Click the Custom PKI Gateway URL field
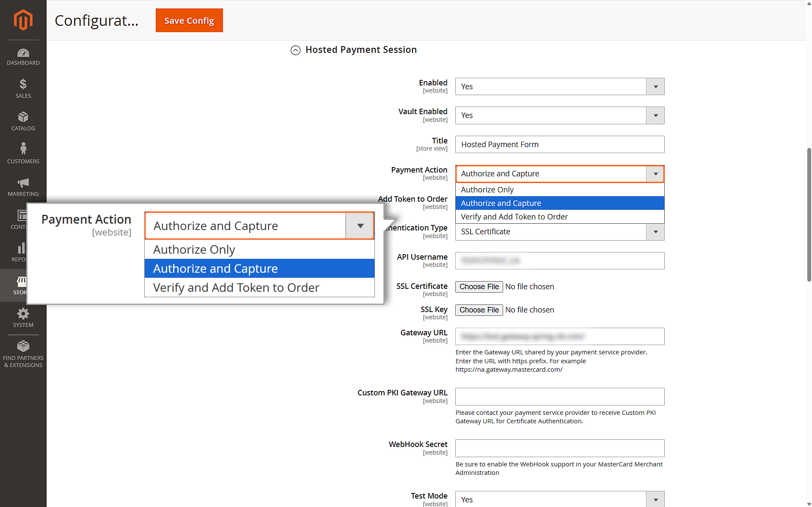This screenshot has height=507, width=812. coord(560,397)
